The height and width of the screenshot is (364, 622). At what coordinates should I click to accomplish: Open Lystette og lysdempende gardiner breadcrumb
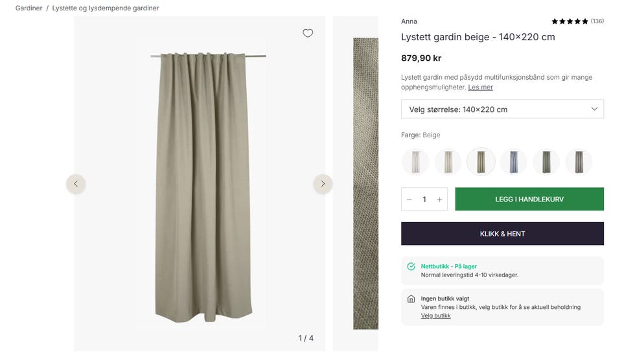106,8
